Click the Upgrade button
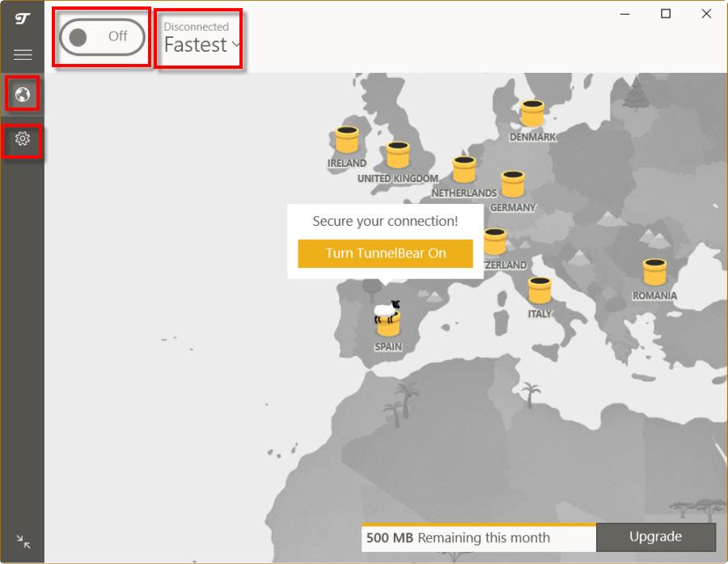Image resolution: width=728 pixels, height=564 pixels. (655, 537)
